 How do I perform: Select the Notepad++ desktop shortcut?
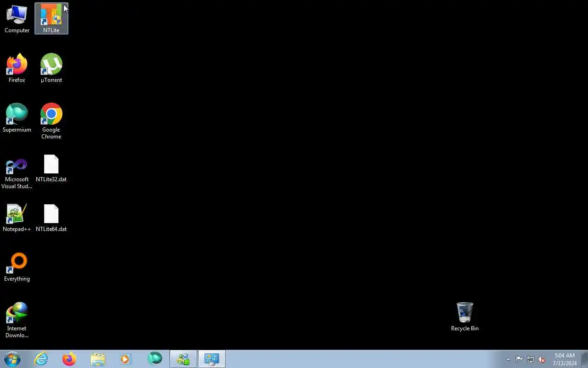pos(17,218)
